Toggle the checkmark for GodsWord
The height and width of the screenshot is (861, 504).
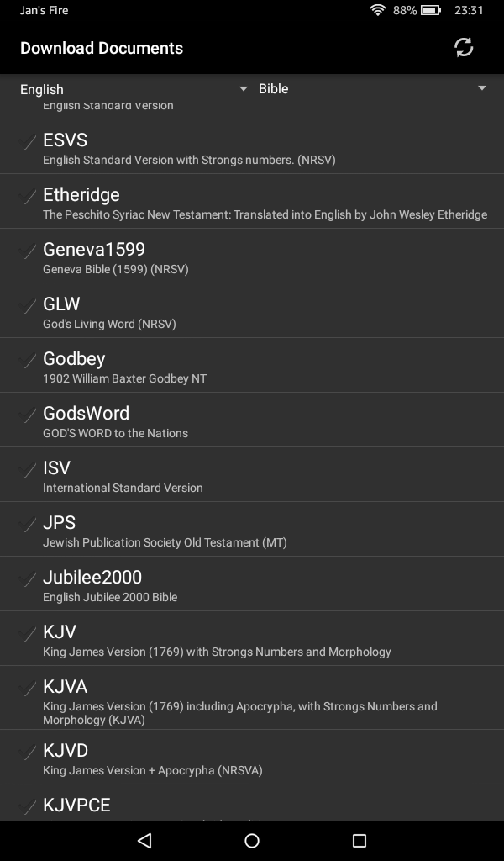click(x=28, y=415)
